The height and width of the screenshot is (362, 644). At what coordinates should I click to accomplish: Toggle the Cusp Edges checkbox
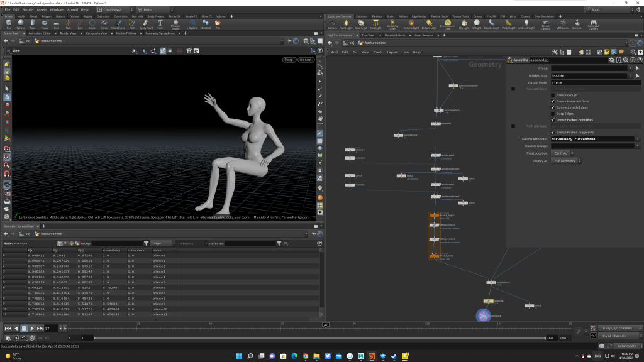click(553, 114)
